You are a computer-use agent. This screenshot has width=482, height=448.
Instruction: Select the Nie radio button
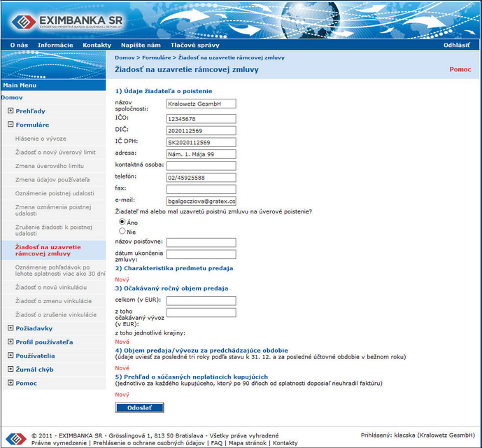coord(122,231)
